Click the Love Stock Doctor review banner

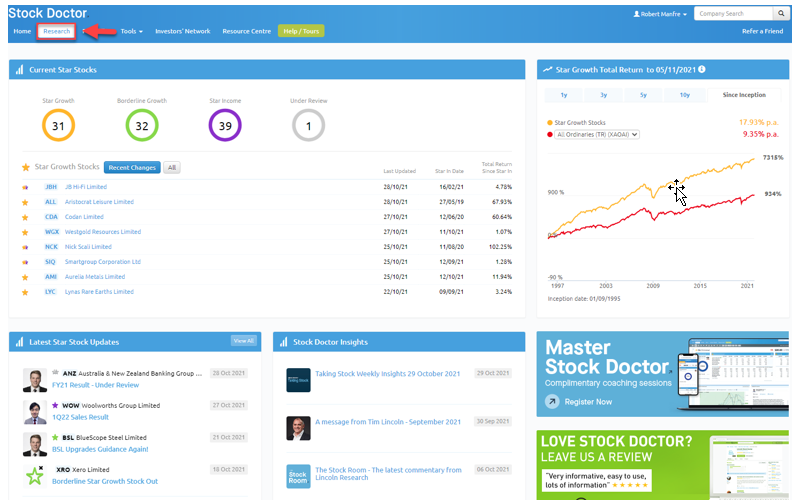point(662,465)
